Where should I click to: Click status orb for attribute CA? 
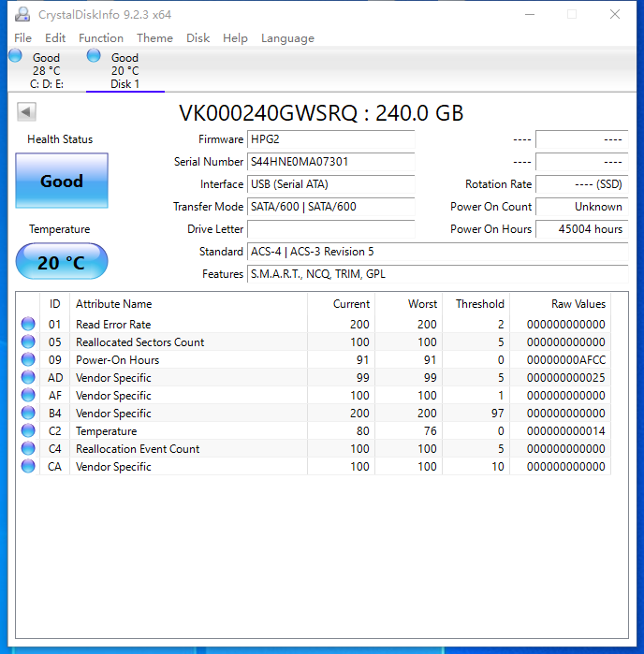click(x=28, y=466)
